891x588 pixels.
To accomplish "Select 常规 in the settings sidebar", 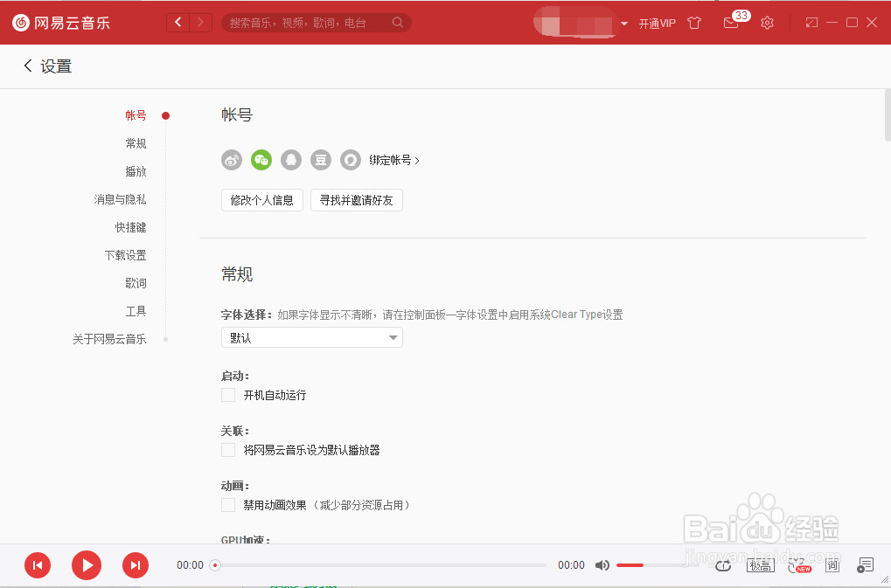I will pos(136,143).
